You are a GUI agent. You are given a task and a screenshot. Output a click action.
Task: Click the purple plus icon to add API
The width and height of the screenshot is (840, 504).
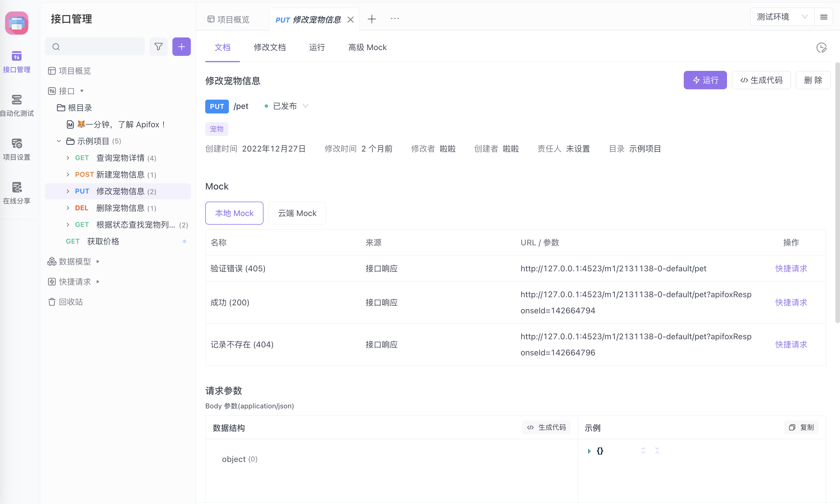[181, 47]
